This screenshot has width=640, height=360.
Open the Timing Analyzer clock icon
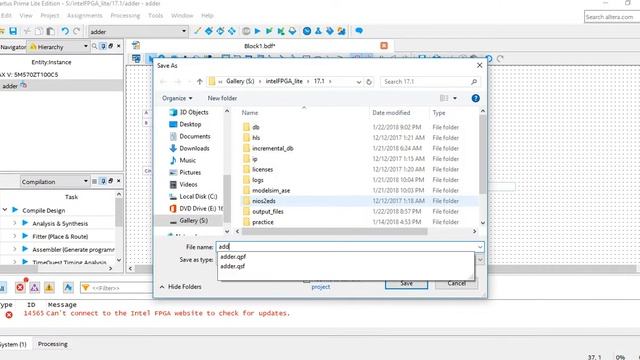(307, 31)
